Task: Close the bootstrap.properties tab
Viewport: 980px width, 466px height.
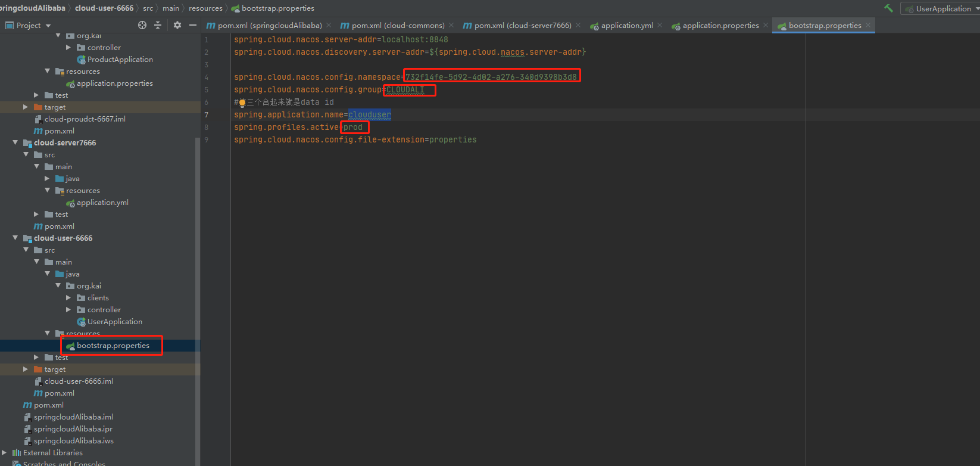Action: click(x=868, y=25)
